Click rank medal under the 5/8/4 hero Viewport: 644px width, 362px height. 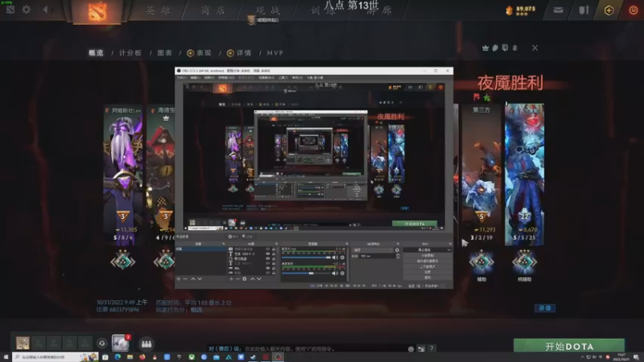(123, 261)
